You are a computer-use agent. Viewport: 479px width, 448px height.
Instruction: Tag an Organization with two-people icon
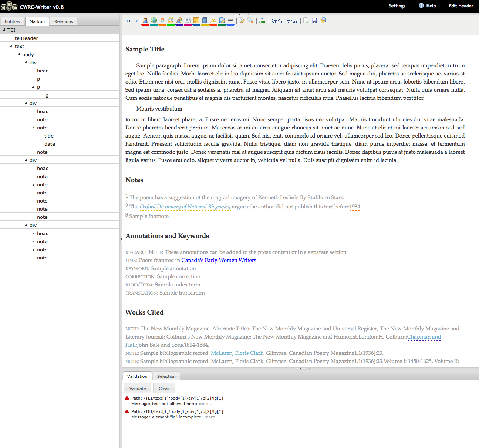pyautogui.click(x=179, y=21)
